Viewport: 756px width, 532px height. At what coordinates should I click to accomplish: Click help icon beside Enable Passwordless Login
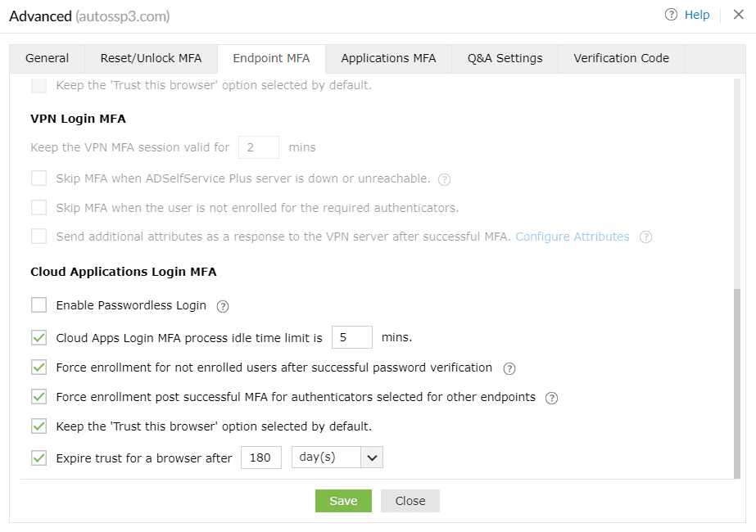tap(223, 306)
